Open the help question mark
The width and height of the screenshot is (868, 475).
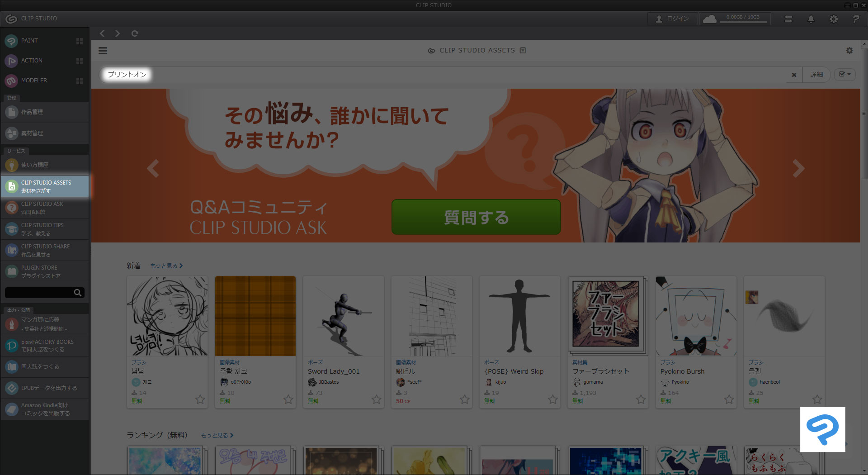click(x=856, y=19)
